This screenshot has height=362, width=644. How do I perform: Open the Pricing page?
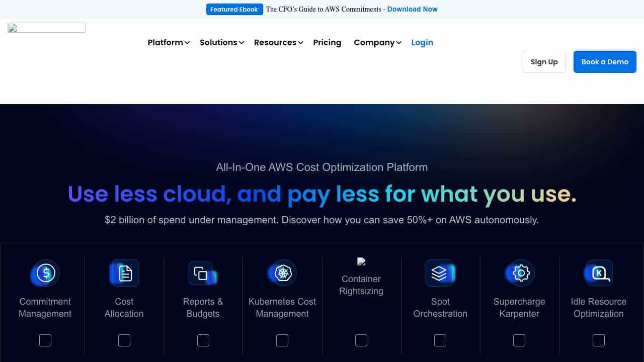pos(327,43)
